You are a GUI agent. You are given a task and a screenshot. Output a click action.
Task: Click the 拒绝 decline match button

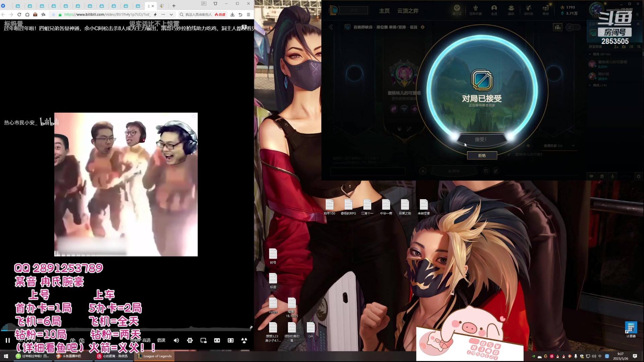pyautogui.click(x=482, y=156)
